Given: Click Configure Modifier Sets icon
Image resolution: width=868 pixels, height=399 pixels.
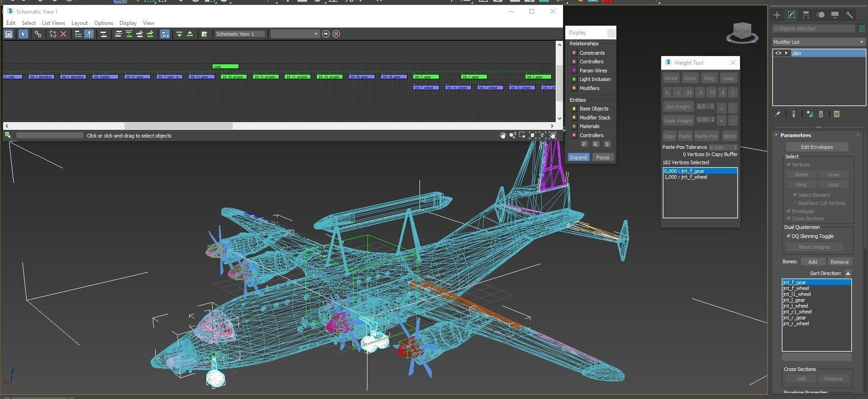Looking at the screenshot, I should click(x=837, y=114).
